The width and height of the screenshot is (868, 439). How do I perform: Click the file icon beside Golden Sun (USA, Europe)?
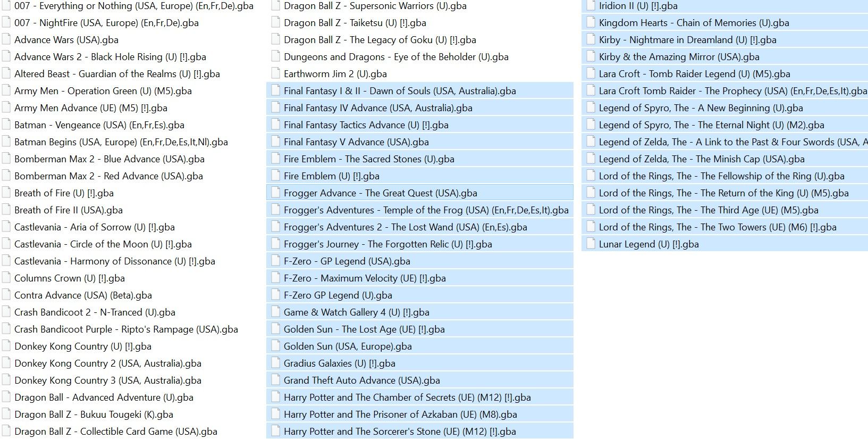pos(275,346)
